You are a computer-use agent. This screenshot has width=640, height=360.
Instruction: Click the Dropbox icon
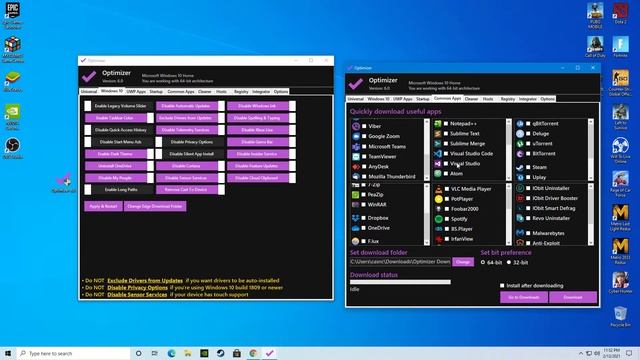click(356, 218)
